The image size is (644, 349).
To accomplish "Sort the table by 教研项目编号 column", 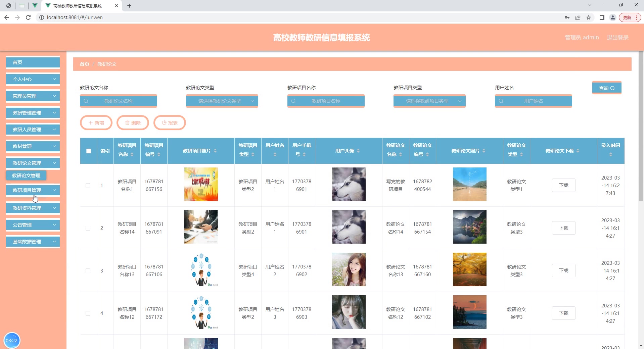I will (159, 154).
